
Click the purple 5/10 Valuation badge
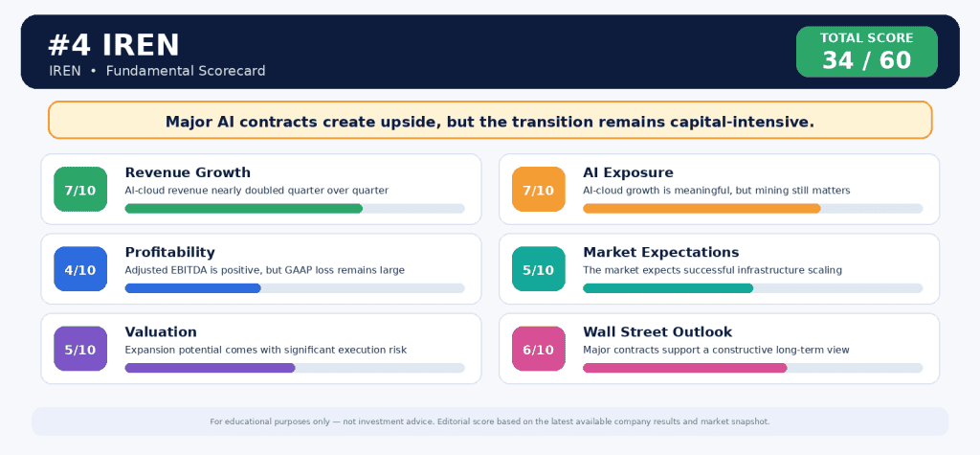[80, 349]
